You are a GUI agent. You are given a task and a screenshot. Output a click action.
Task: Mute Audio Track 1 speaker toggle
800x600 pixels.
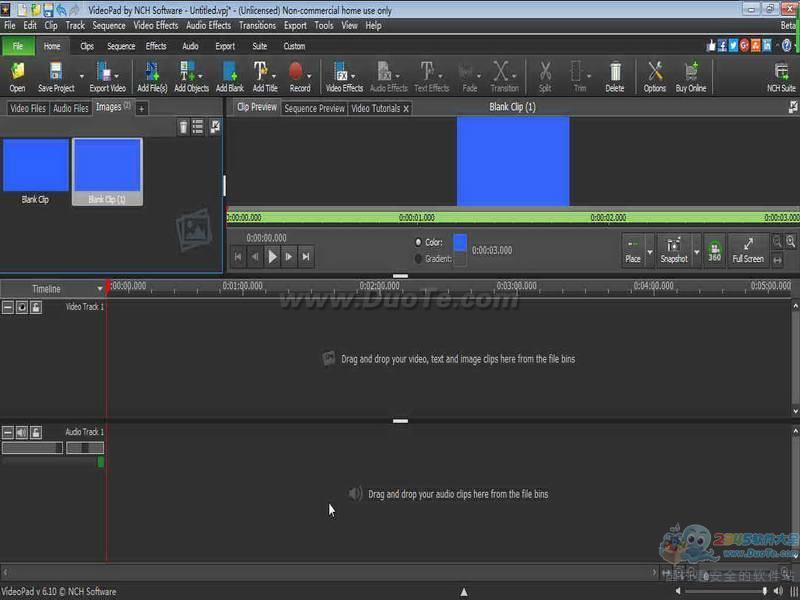coord(22,433)
